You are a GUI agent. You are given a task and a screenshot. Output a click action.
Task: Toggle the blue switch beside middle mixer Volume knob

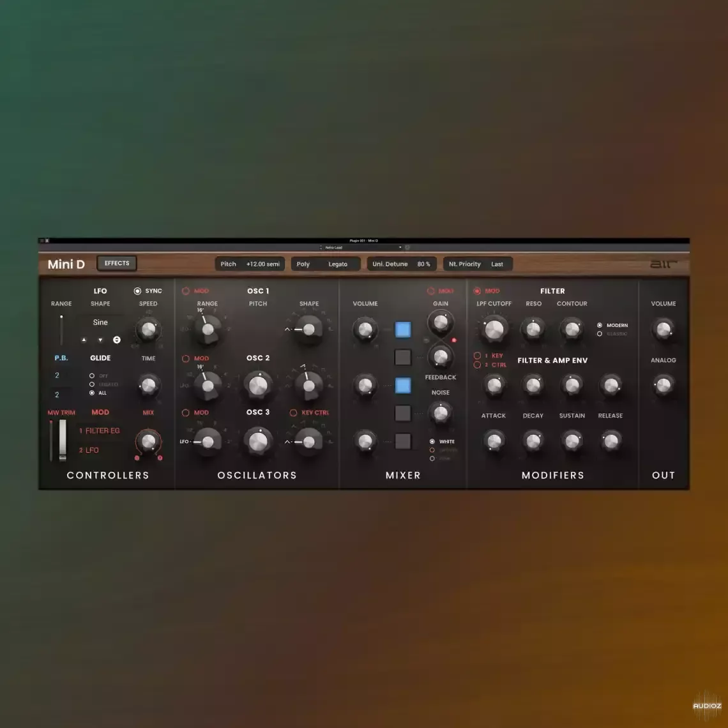pyautogui.click(x=403, y=385)
